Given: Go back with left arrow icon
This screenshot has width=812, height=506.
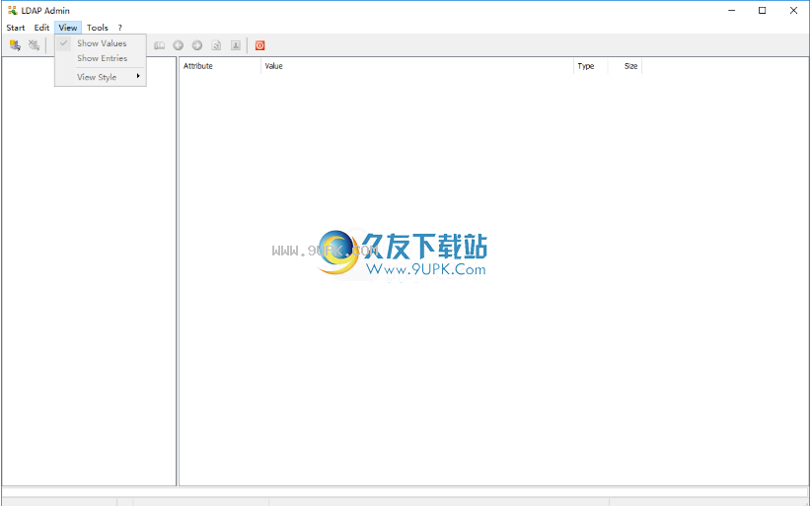Looking at the screenshot, I should [x=179, y=45].
